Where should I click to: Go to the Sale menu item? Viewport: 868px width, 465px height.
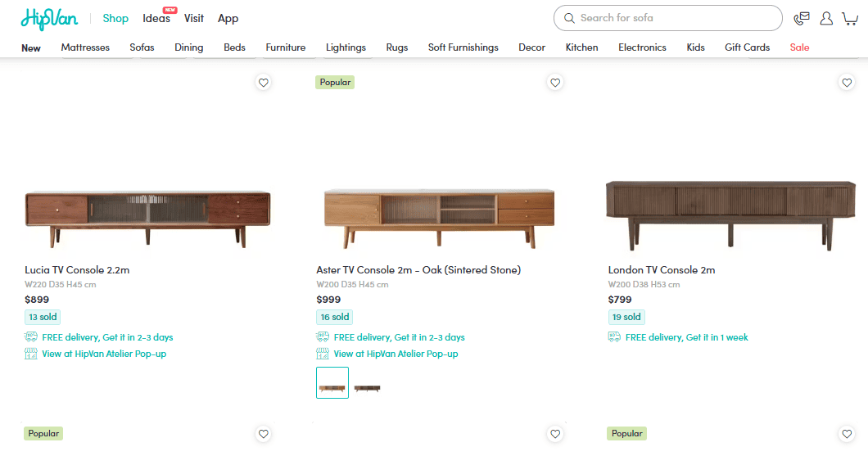799,47
